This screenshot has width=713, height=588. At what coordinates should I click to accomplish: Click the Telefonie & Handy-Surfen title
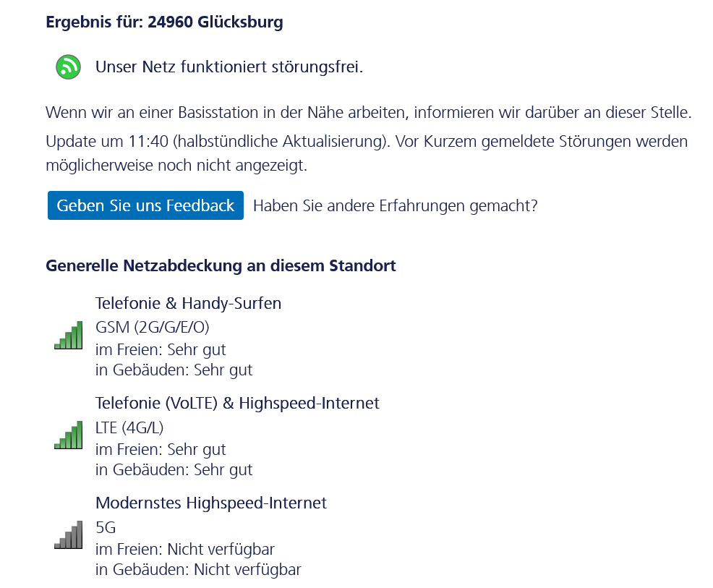click(x=188, y=303)
